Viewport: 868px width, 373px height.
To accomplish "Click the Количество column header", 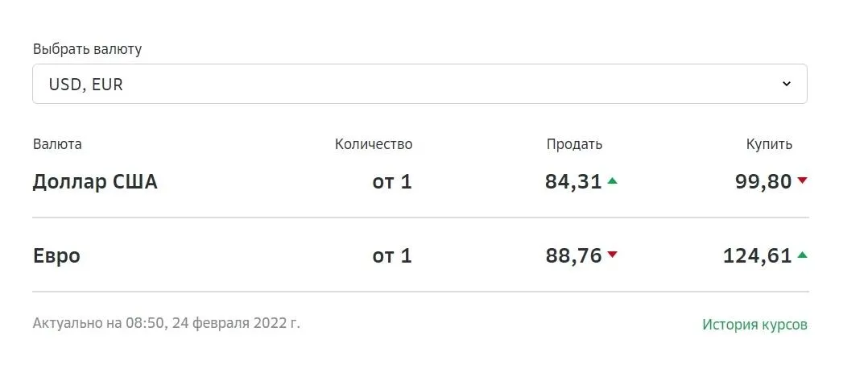I will click(374, 144).
